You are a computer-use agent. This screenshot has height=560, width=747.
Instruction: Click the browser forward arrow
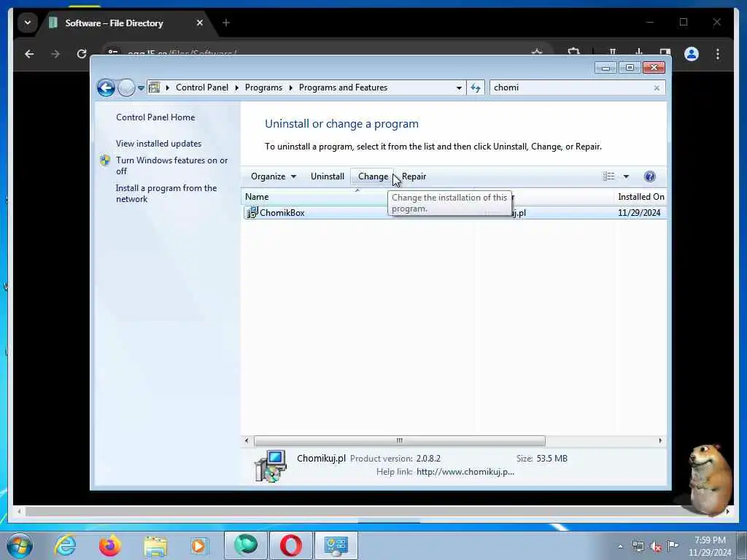55,54
